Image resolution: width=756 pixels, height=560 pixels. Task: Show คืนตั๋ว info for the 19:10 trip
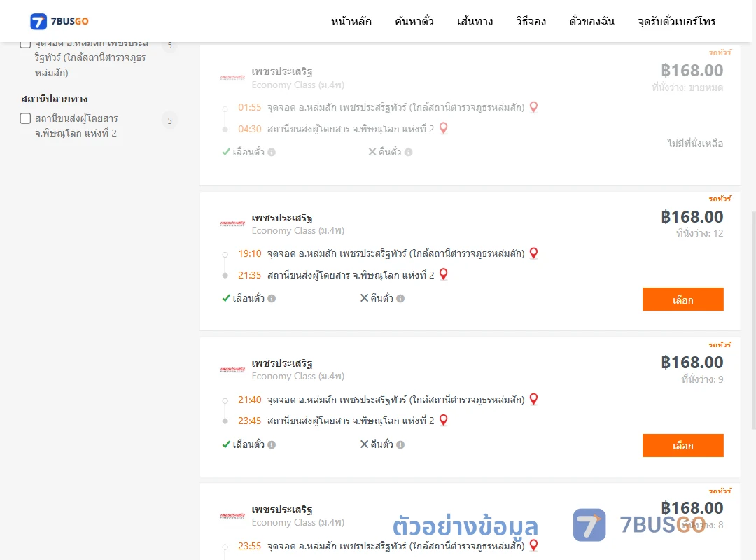[x=400, y=299]
